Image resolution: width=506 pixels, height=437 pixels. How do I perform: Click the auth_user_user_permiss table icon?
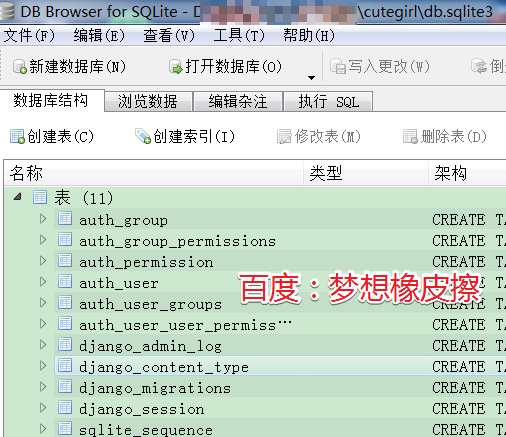[x=65, y=324]
